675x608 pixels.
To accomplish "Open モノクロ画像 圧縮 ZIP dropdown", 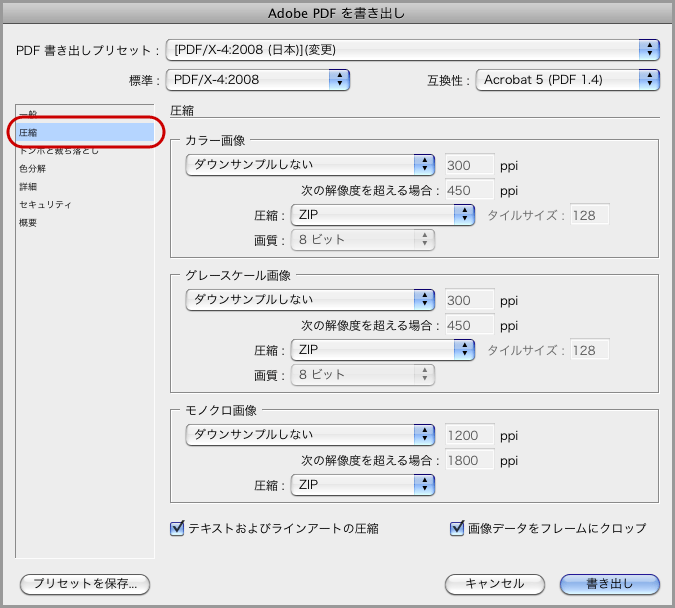I will pos(363,485).
